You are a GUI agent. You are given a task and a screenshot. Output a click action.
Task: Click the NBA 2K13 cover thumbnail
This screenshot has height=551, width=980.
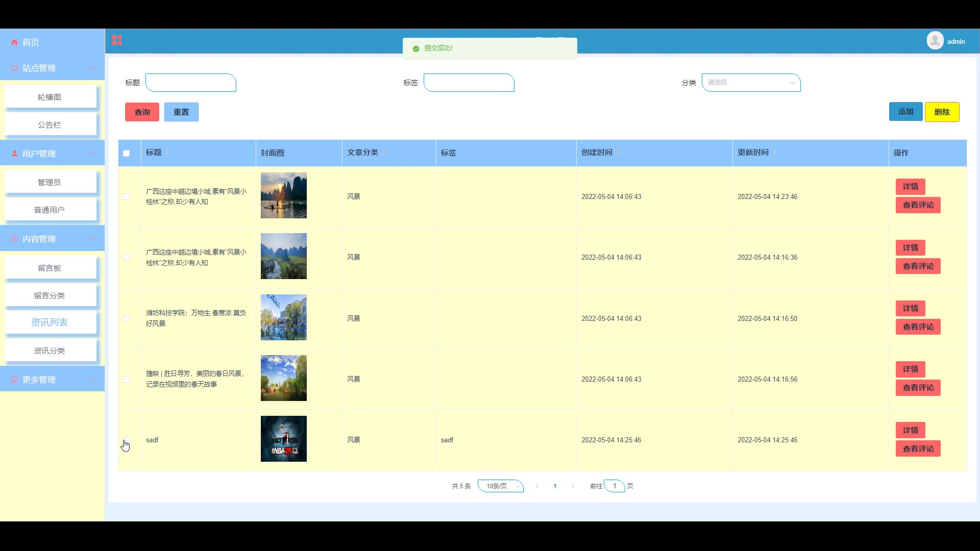(x=284, y=439)
